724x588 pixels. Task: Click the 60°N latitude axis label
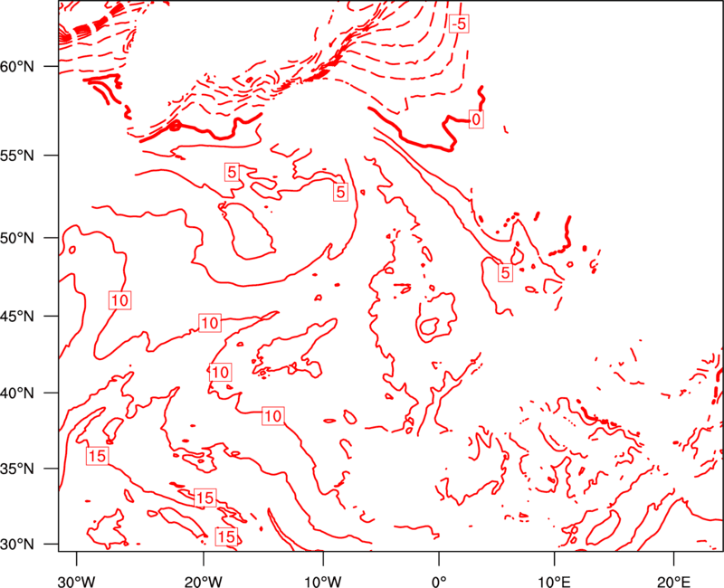[17, 67]
